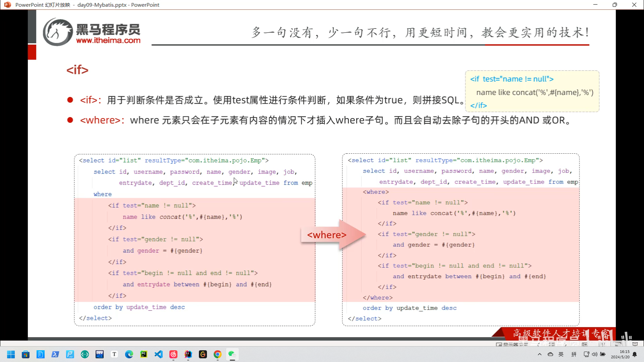Open the green circular code-brackets app

[x=85, y=354]
